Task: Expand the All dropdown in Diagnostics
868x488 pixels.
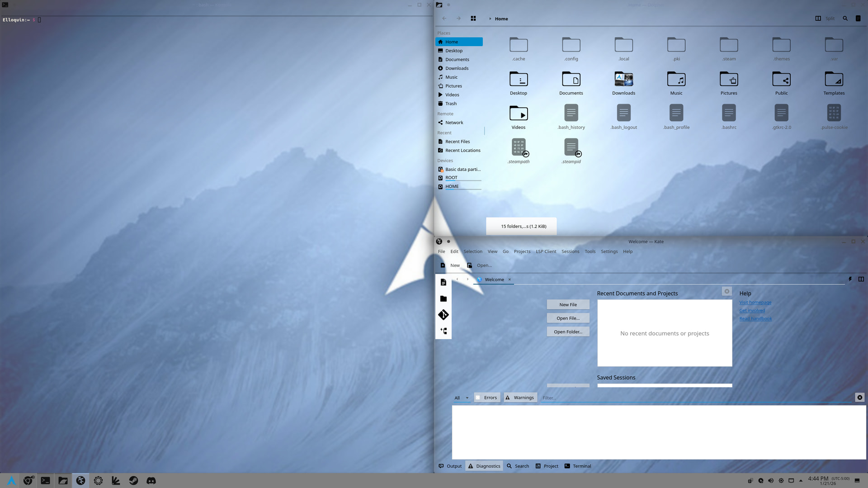Action: click(461, 398)
